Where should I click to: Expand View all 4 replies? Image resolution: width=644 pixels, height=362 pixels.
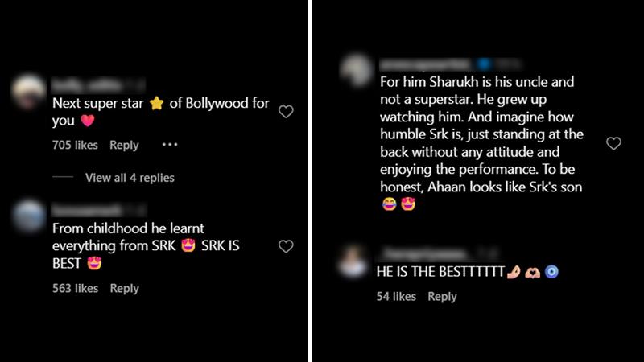(130, 178)
